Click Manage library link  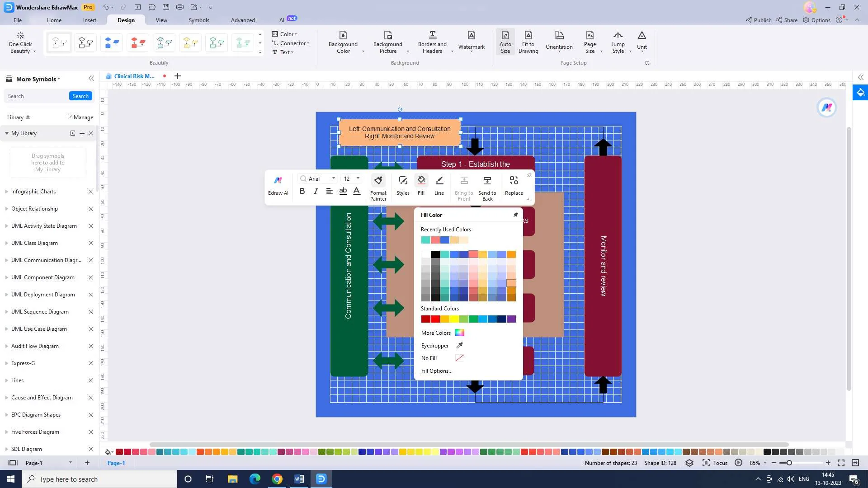[80, 117]
